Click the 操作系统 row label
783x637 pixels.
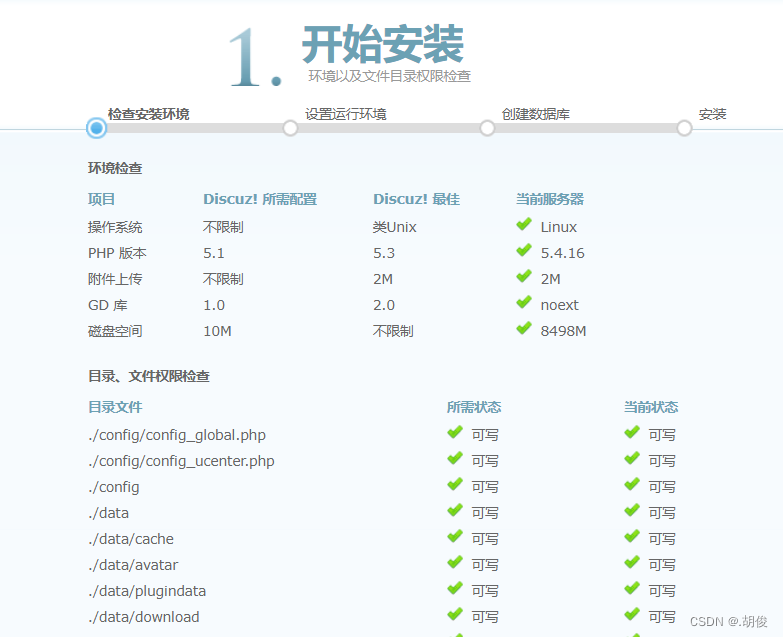point(115,227)
